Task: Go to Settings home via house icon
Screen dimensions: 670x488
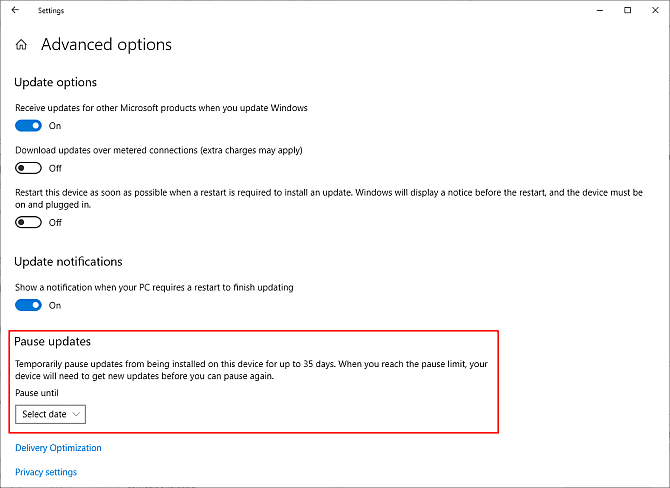Action: click(21, 45)
